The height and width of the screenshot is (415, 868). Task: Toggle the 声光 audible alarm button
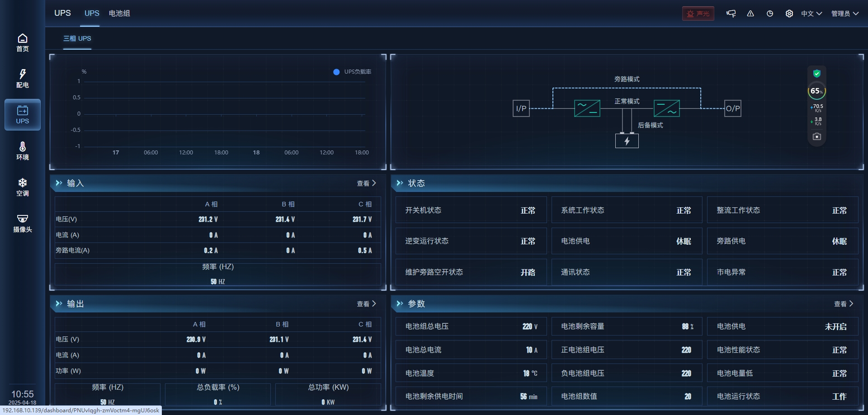point(698,14)
